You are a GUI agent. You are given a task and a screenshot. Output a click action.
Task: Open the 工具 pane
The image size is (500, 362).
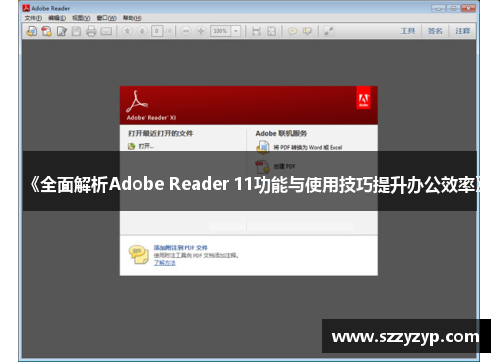pyautogui.click(x=408, y=31)
